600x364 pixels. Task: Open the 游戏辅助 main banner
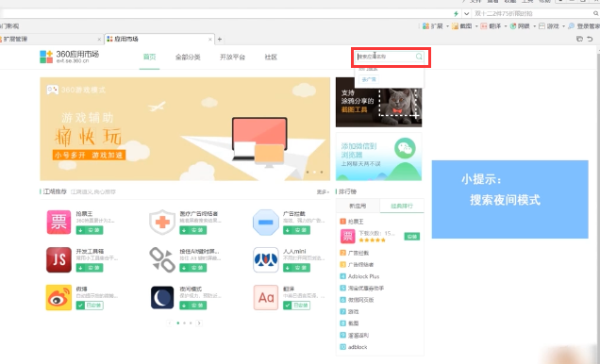(x=185, y=129)
